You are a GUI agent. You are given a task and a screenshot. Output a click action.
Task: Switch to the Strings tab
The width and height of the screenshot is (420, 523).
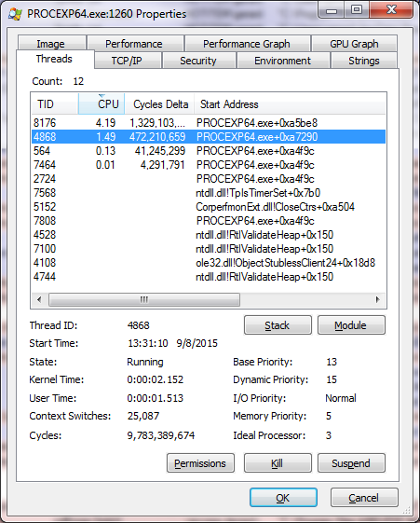pos(364,61)
